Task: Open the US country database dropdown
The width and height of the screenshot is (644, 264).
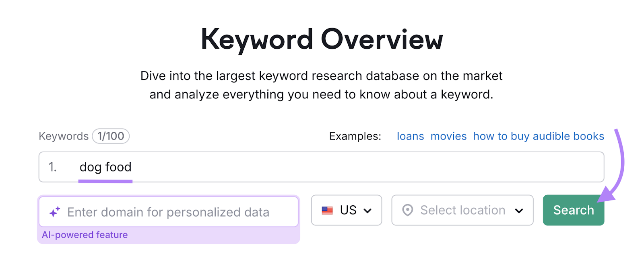Action: point(346,210)
